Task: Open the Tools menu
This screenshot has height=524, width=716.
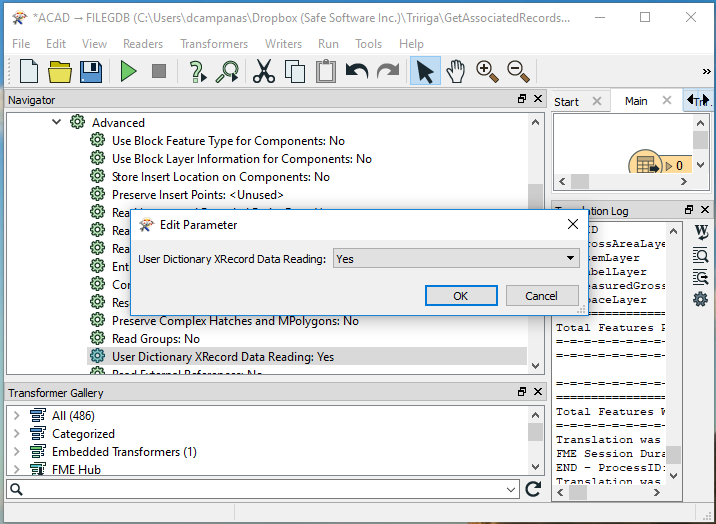Action: coord(368,44)
